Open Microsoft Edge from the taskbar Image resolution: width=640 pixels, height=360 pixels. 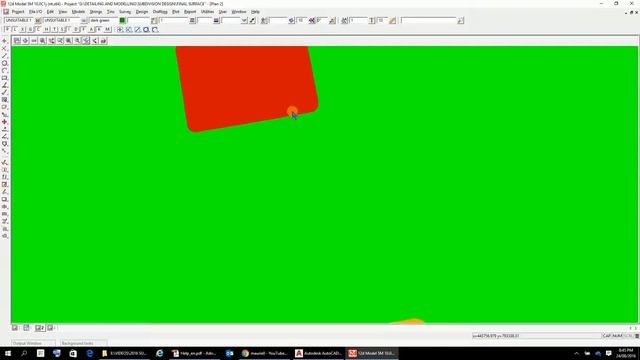click(x=89, y=353)
